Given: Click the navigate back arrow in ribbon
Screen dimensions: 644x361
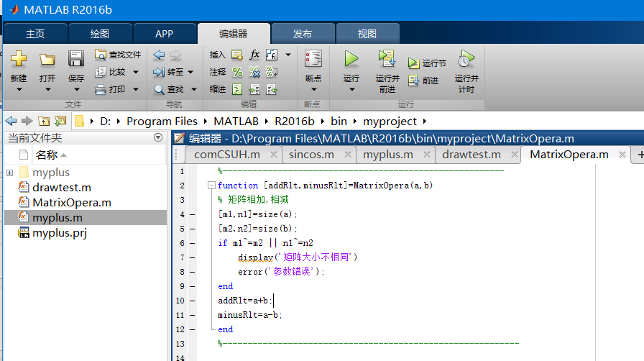Looking at the screenshot, I should pyautogui.click(x=159, y=55).
